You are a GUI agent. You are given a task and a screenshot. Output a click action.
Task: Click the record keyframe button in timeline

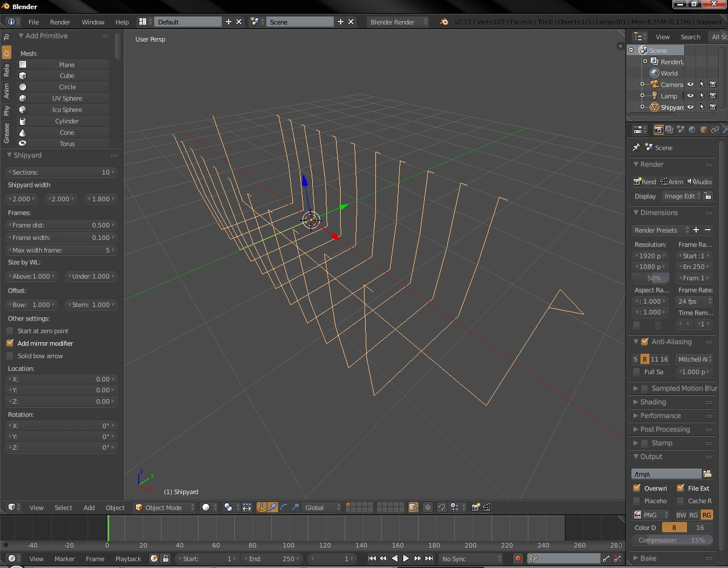pos(518,558)
